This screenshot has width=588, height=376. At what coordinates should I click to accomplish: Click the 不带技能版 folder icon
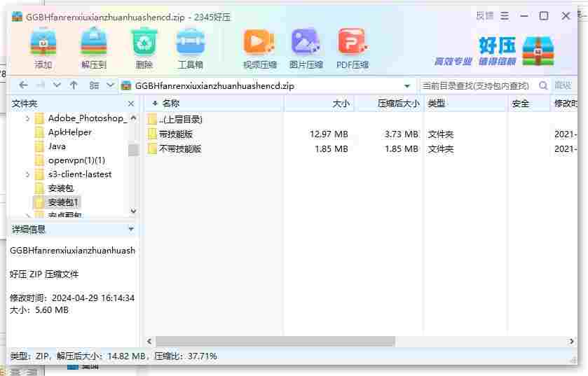[x=152, y=149]
